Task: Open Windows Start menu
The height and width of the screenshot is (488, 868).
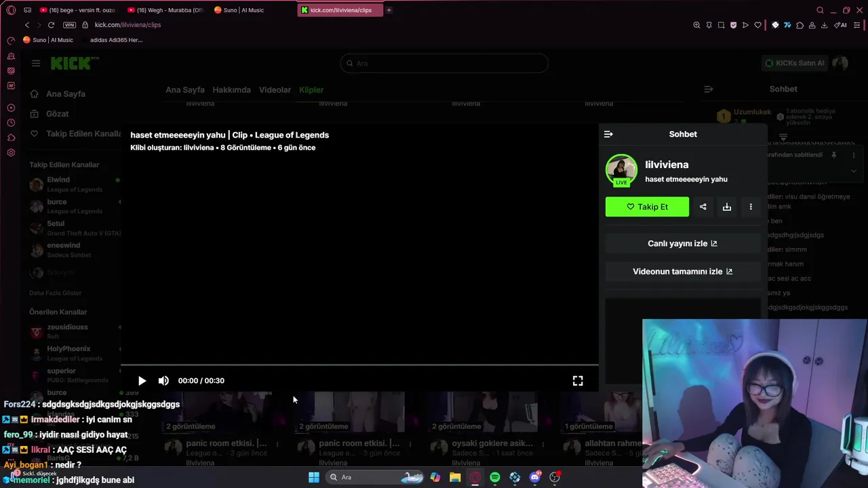Action: point(314,477)
